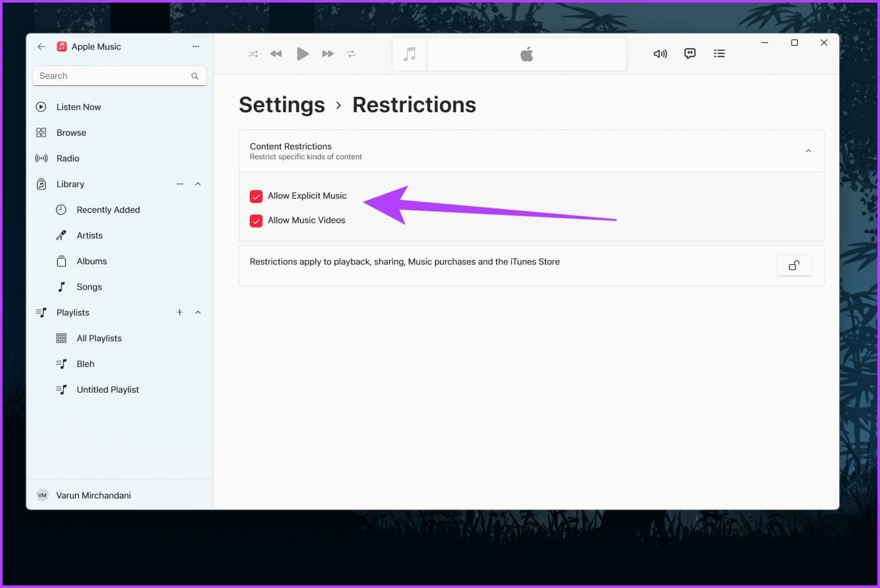Collapse the Playlists section chevron

pos(198,313)
